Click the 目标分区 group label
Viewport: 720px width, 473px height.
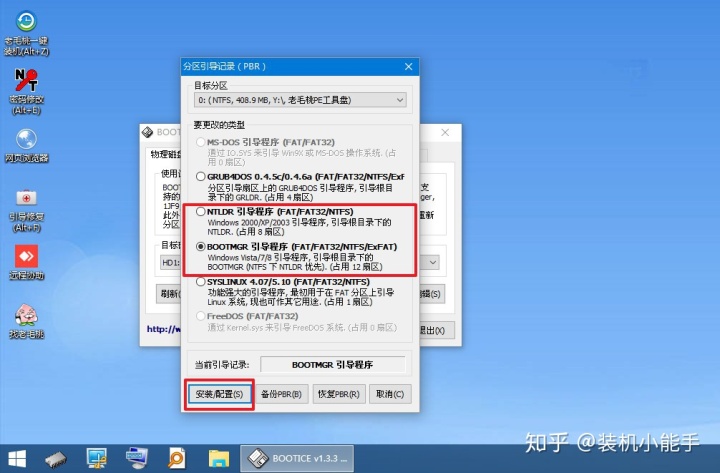[210, 85]
